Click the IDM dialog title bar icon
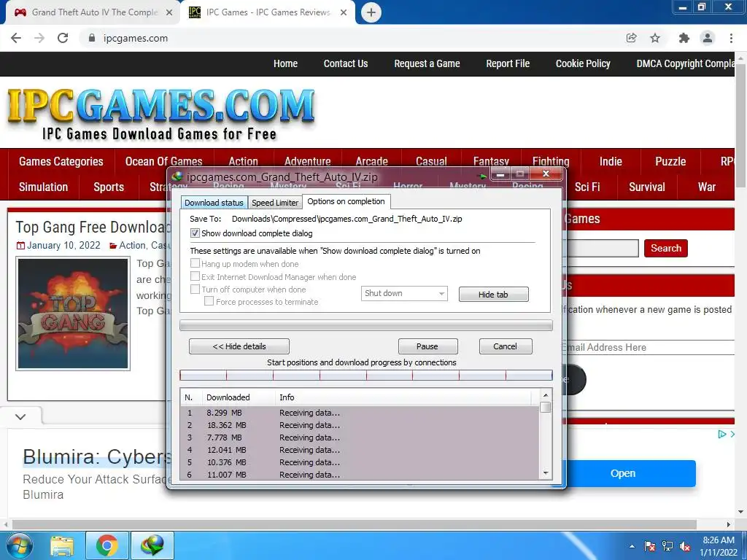 pyautogui.click(x=177, y=176)
